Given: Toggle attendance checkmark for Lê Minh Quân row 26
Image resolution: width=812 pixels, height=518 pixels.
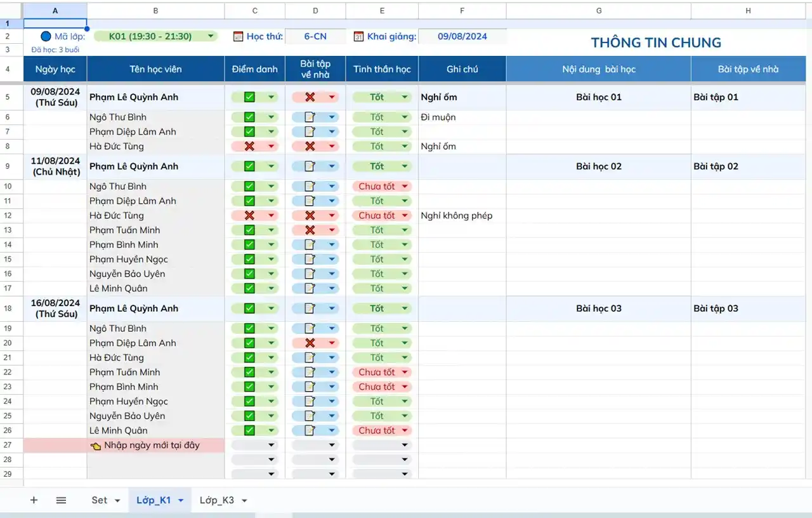Looking at the screenshot, I should (x=249, y=430).
